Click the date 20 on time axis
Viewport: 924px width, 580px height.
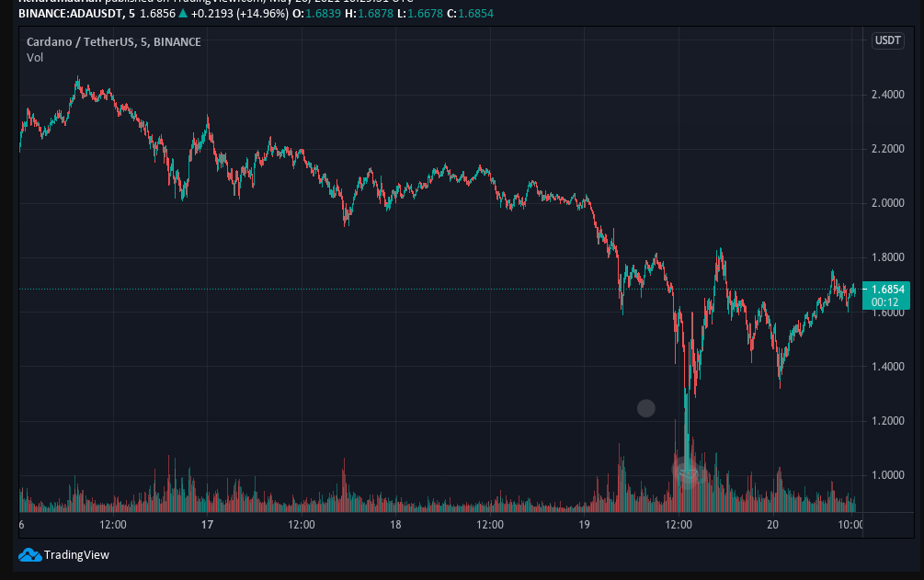tap(772, 525)
